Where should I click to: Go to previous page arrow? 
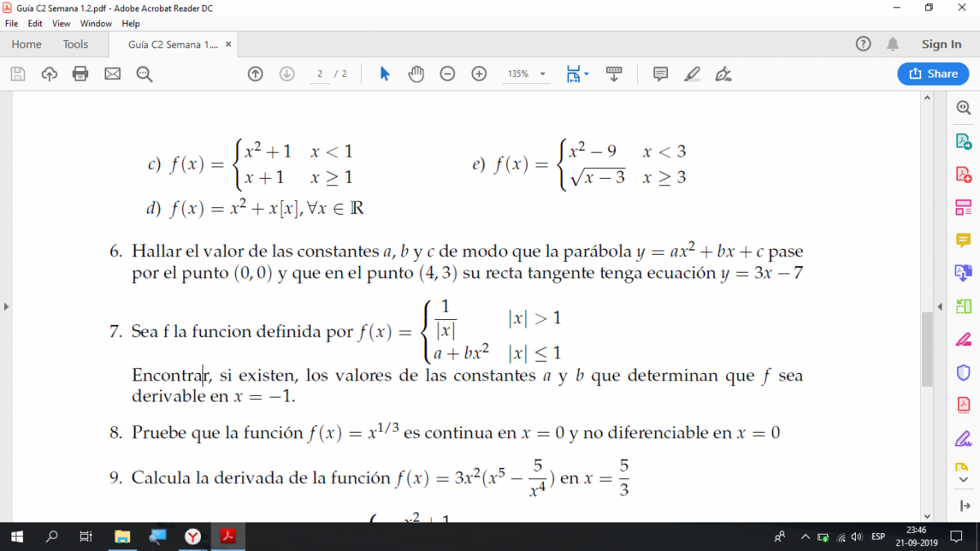coord(256,74)
